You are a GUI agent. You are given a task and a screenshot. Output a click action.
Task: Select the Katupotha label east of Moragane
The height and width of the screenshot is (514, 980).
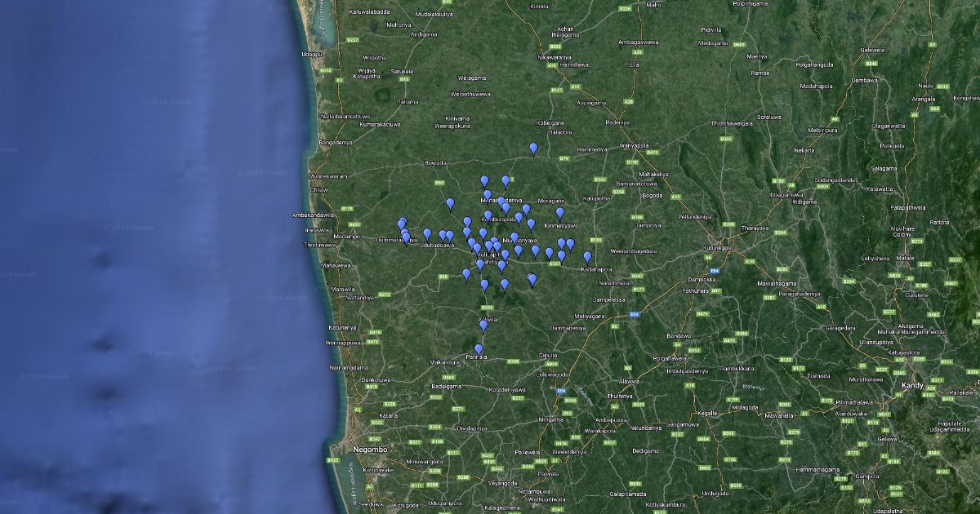[x=597, y=197]
